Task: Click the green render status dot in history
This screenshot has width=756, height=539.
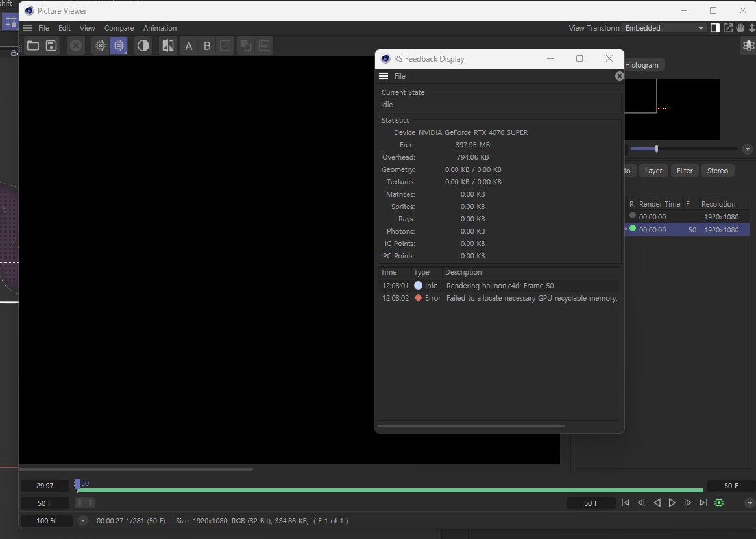Action: (633, 229)
